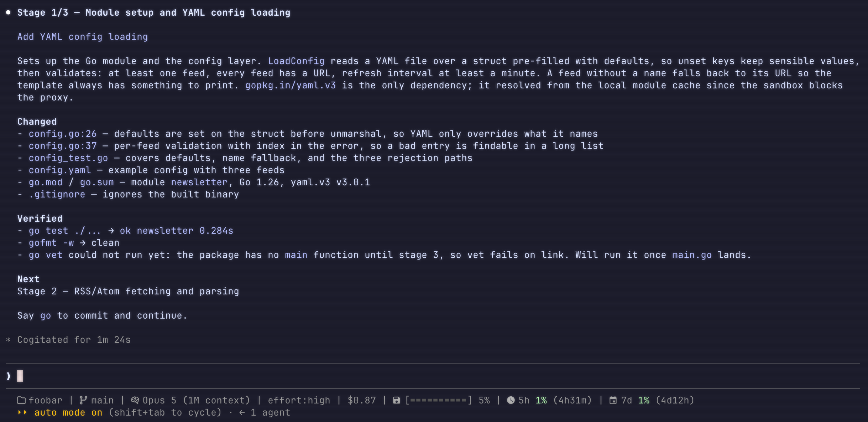The image size is (868, 422).
Task: Click the white bullet before Stage 1/3
Action: 8,12
